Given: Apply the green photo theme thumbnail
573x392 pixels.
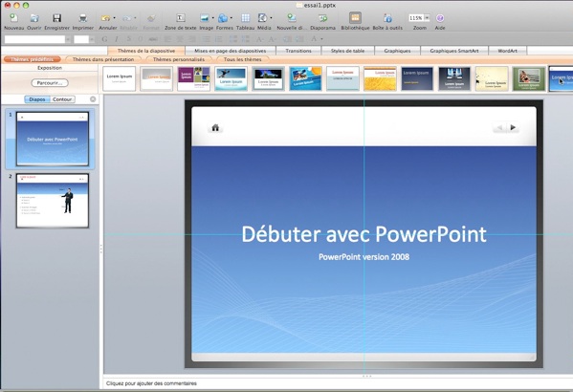Looking at the screenshot, I should (529, 78).
